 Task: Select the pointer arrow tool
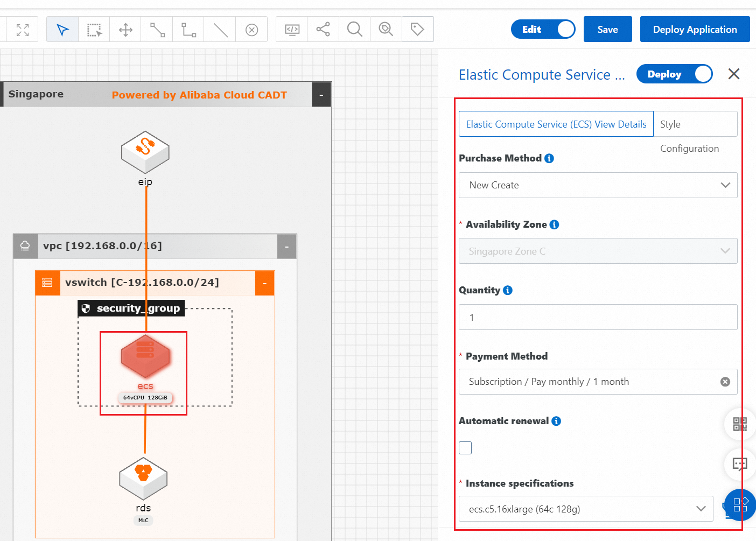point(62,30)
